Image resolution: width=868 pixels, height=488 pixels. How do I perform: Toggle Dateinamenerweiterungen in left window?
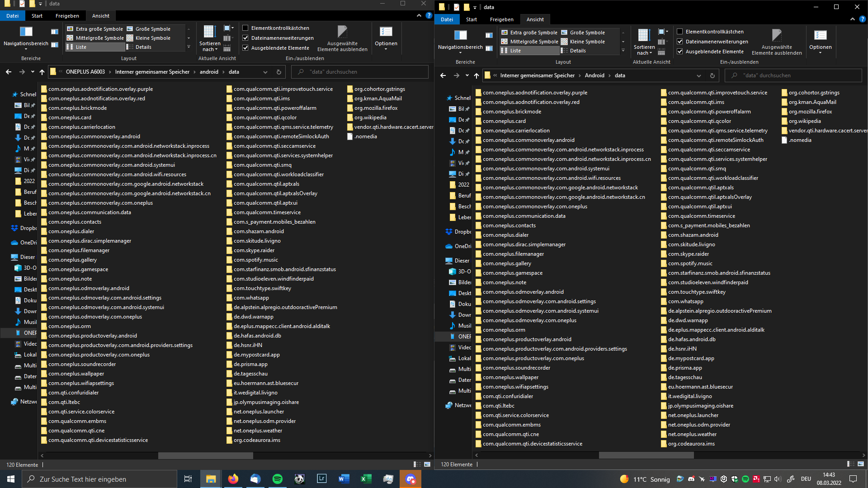(x=245, y=38)
